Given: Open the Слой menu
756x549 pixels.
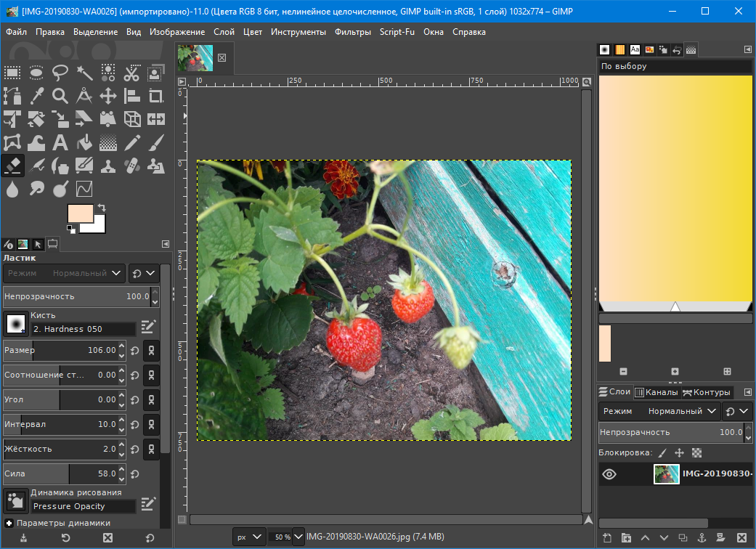Looking at the screenshot, I should (224, 32).
